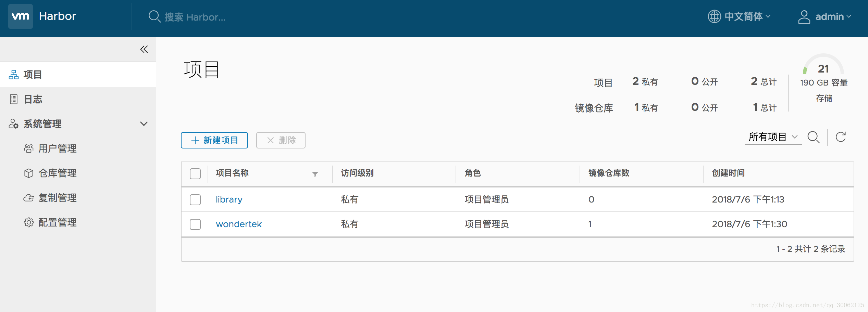Sort by the 创建时间 column header
The width and height of the screenshot is (868, 312).
(729, 173)
